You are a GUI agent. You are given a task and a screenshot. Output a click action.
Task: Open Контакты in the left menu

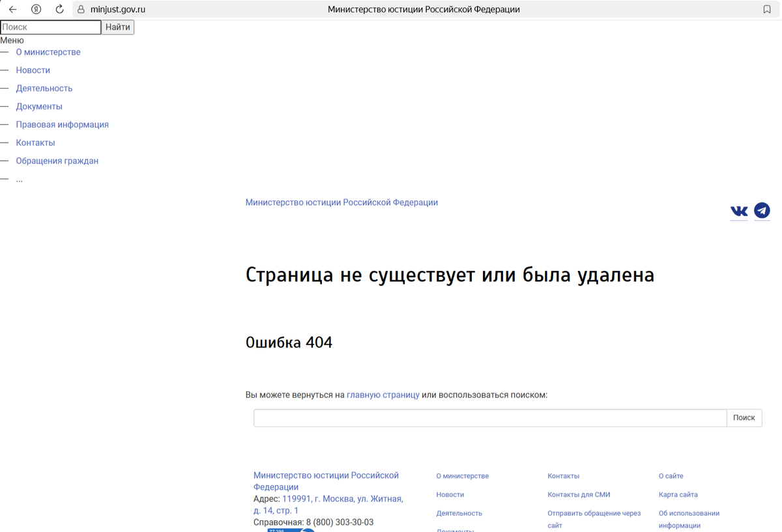pyautogui.click(x=36, y=143)
